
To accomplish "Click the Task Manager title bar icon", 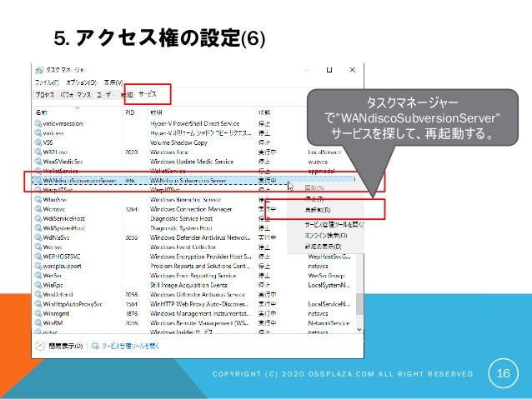I will [39, 70].
